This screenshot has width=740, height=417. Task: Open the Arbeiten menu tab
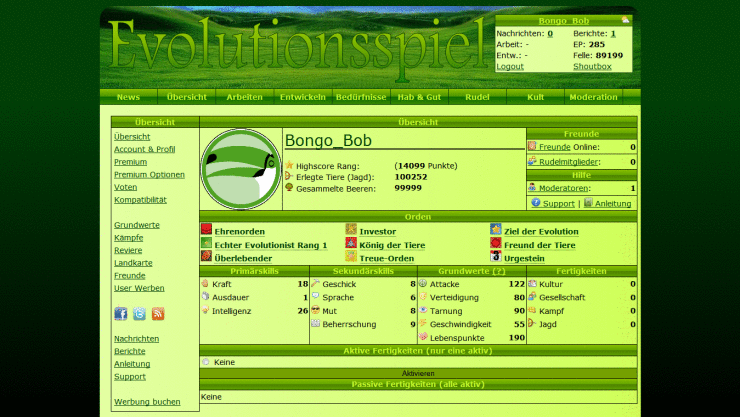244,97
